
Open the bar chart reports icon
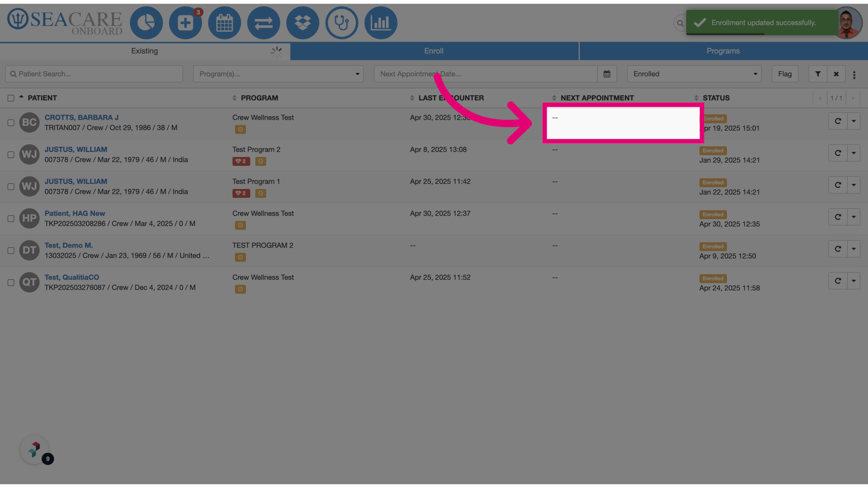coord(381,23)
